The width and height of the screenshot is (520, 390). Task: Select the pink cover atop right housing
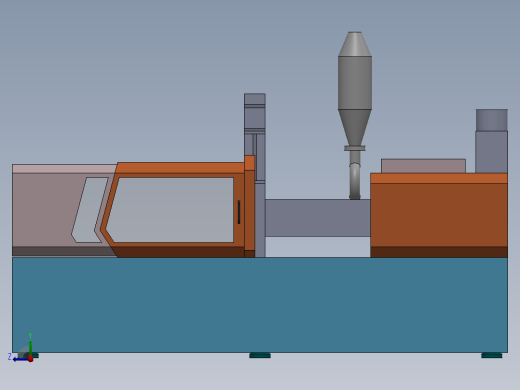pyautogui.click(x=423, y=166)
